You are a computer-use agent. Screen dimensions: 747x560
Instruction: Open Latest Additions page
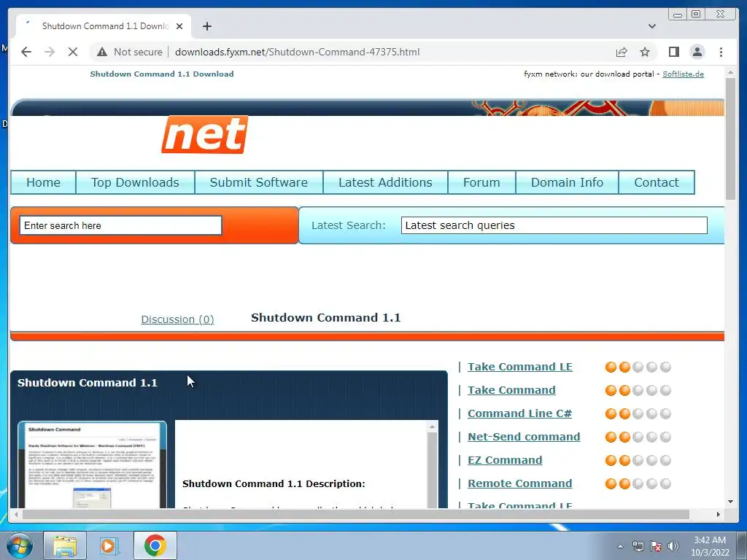point(385,182)
